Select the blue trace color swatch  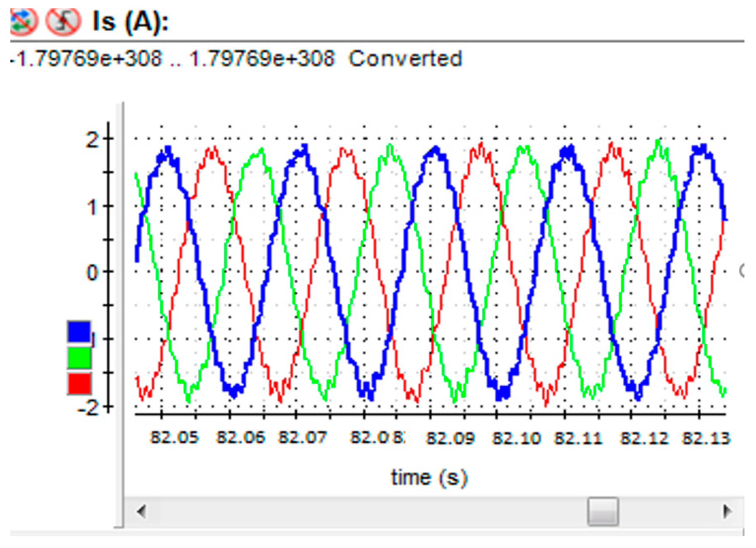coord(79,331)
